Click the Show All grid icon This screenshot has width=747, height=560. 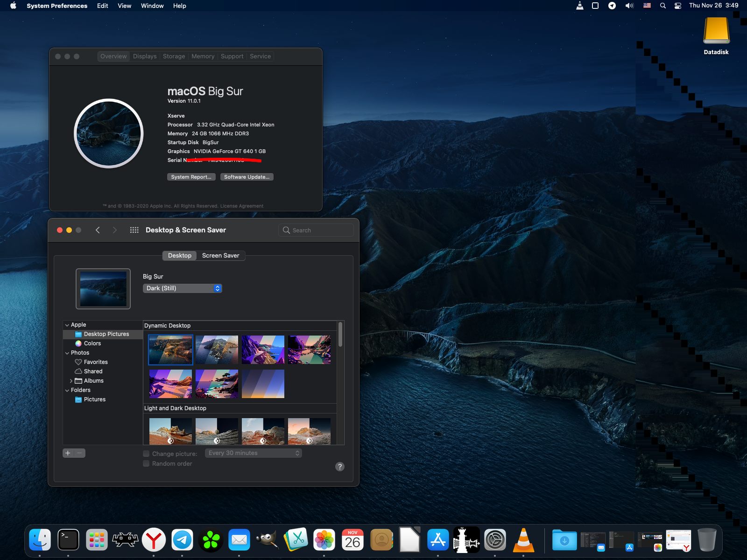pos(134,230)
